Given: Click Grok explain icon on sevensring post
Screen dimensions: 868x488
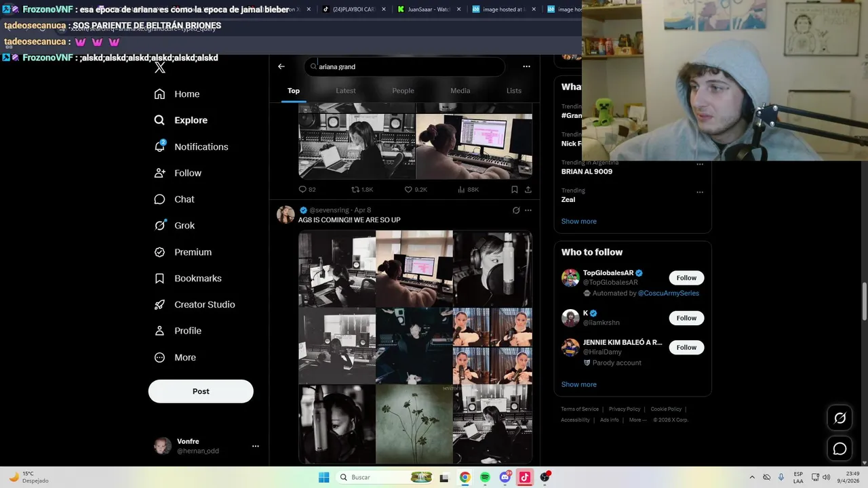Looking at the screenshot, I should [516, 210].
